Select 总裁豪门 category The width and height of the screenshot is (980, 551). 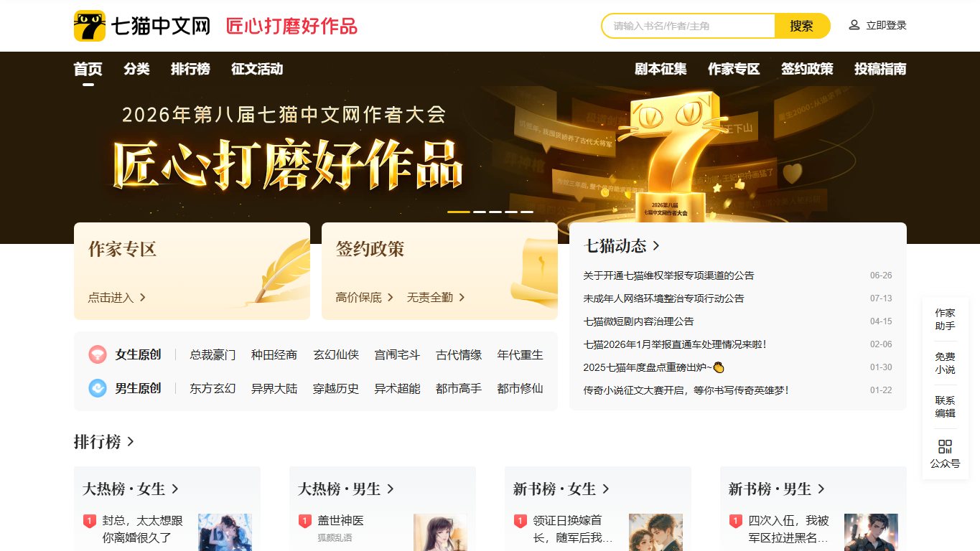(x=213, y=354)
